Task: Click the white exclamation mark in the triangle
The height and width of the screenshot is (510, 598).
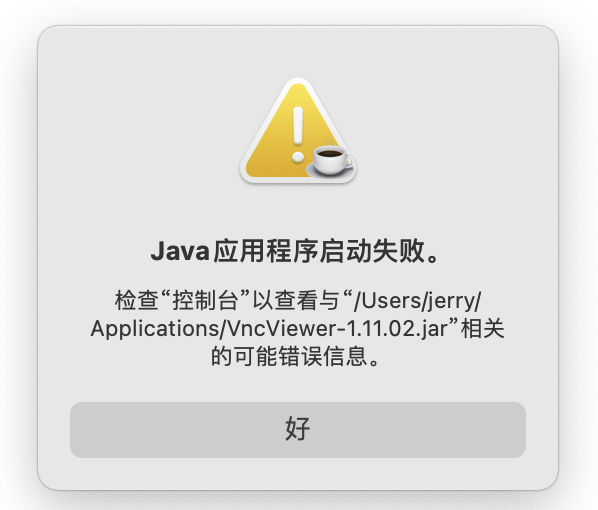Action: (x=298, y=134)
